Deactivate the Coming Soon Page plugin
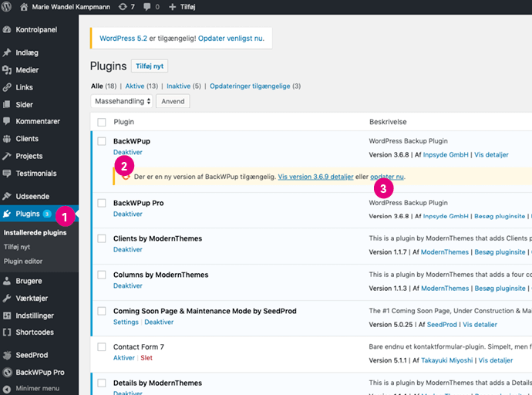532x395 pixels. 159,322
